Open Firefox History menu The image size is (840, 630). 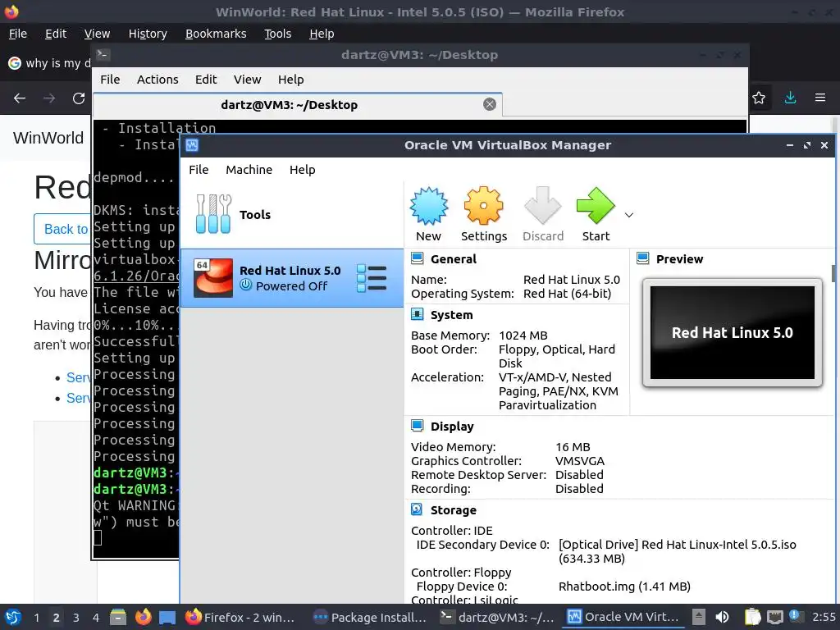point(148,34)
